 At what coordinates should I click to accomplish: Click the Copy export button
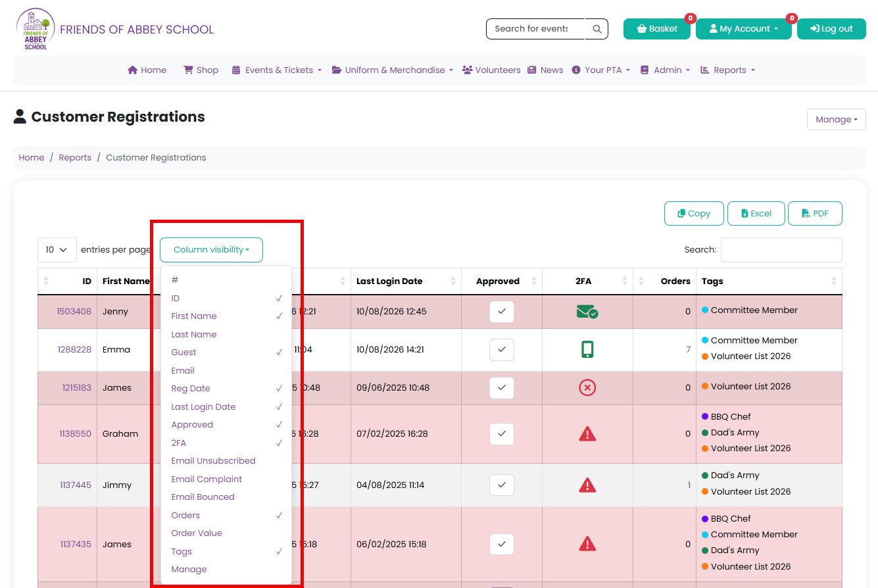(694, 214)
